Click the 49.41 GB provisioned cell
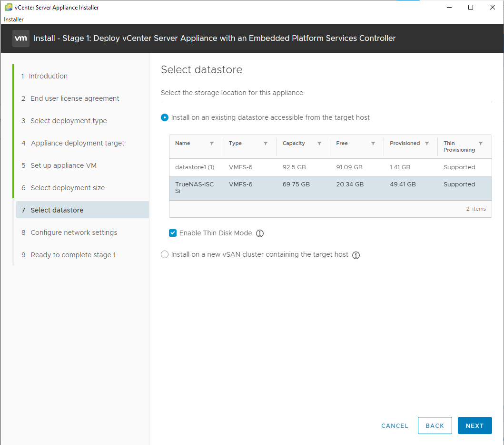Image resolution: width=504 pixels, height=445 pixels. pos(403,184)
